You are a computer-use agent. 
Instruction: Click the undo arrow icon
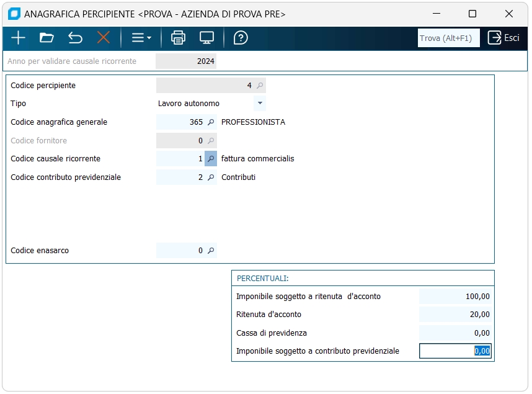click(x=75, y=38)
